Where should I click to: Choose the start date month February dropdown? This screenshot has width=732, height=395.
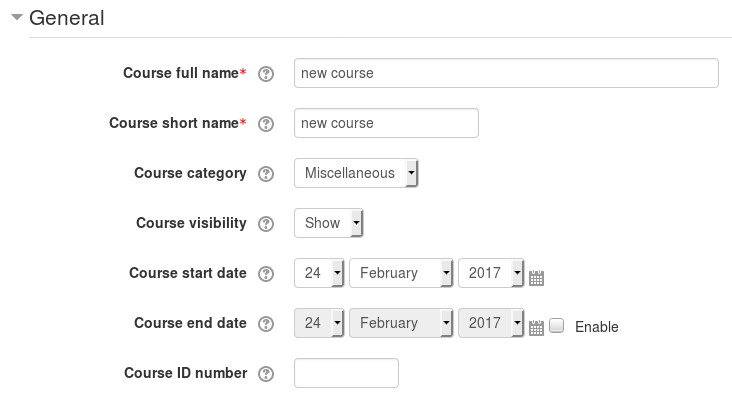pyautogui.click(x=401, y=273)
